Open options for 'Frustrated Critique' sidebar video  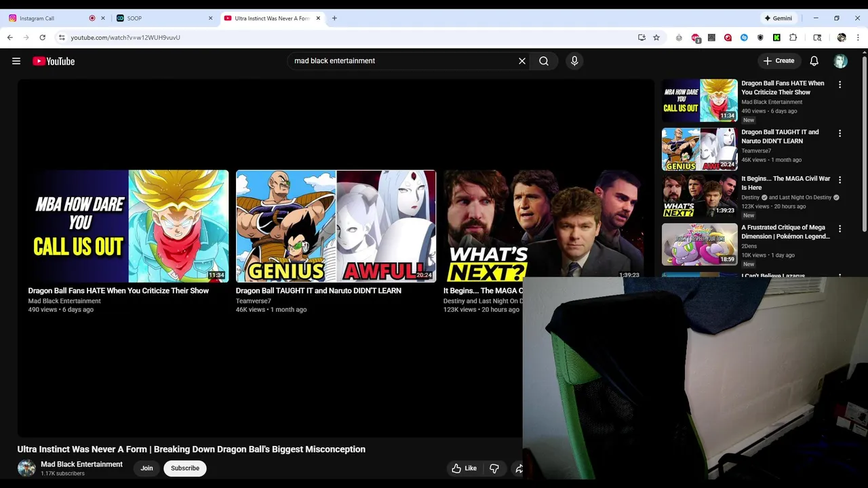pos(840,228)
